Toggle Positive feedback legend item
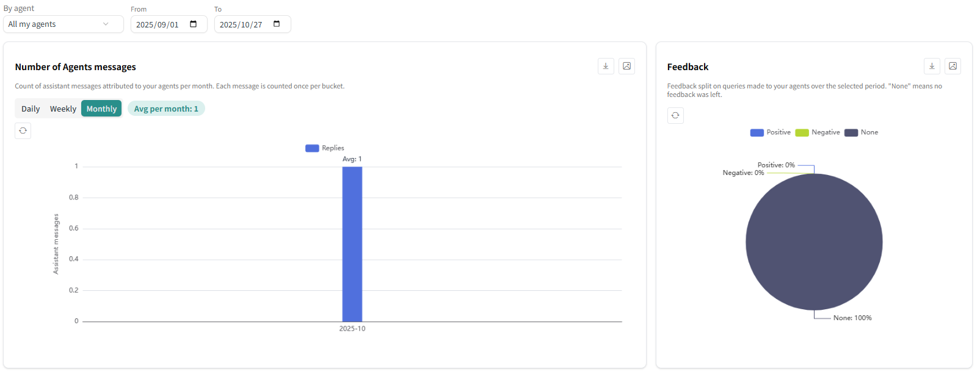 pos(771,132)
